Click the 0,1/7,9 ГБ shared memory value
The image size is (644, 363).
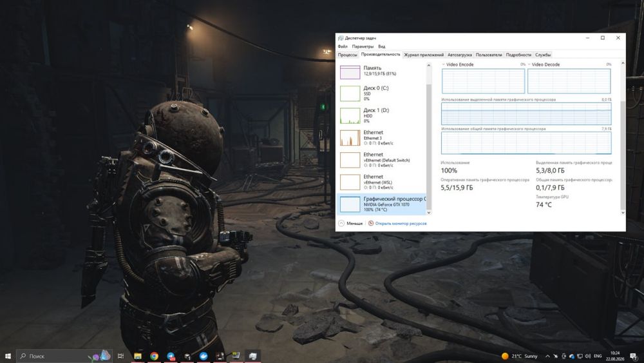pyautogui.click(x=550, y=188)
